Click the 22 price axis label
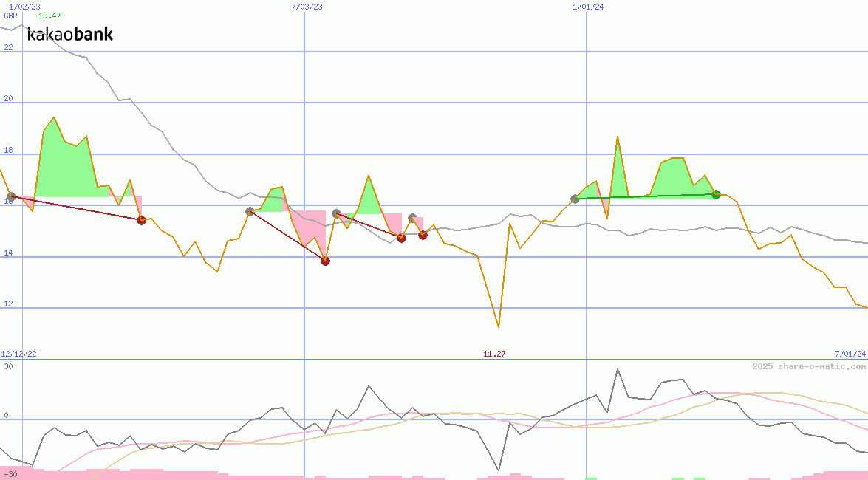 pyautogui.click(x=8, y=48)
